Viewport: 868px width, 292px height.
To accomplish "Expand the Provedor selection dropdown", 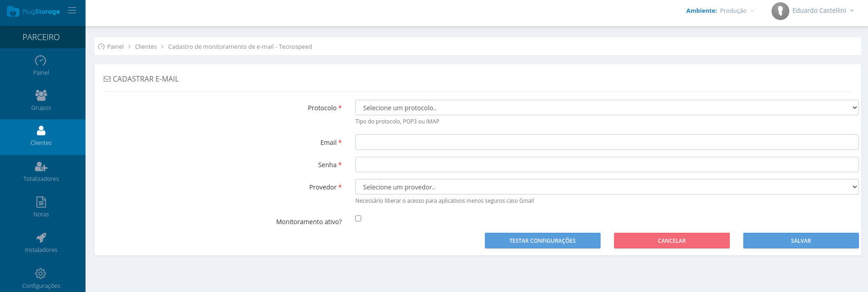I will pyautogui.click(x=607, y=187).
